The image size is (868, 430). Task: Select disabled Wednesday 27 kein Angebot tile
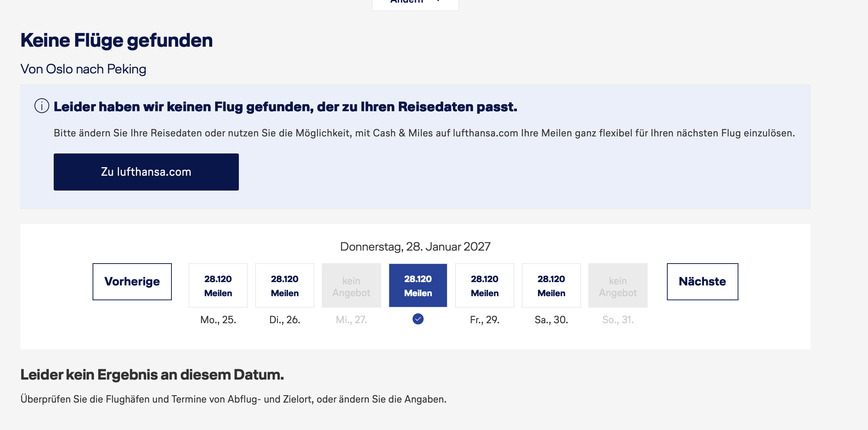click(351, 285)
